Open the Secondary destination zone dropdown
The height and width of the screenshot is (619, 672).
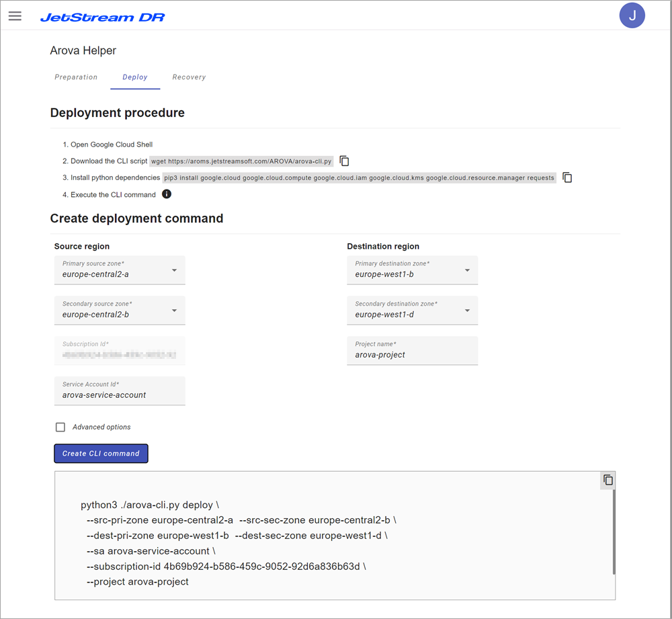[x=467, y=311]
